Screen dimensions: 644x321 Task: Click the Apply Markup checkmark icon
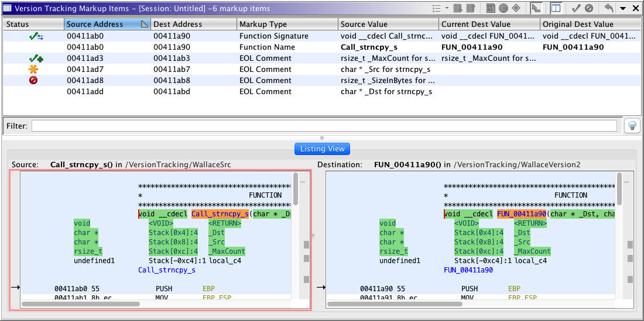point(576,8)
